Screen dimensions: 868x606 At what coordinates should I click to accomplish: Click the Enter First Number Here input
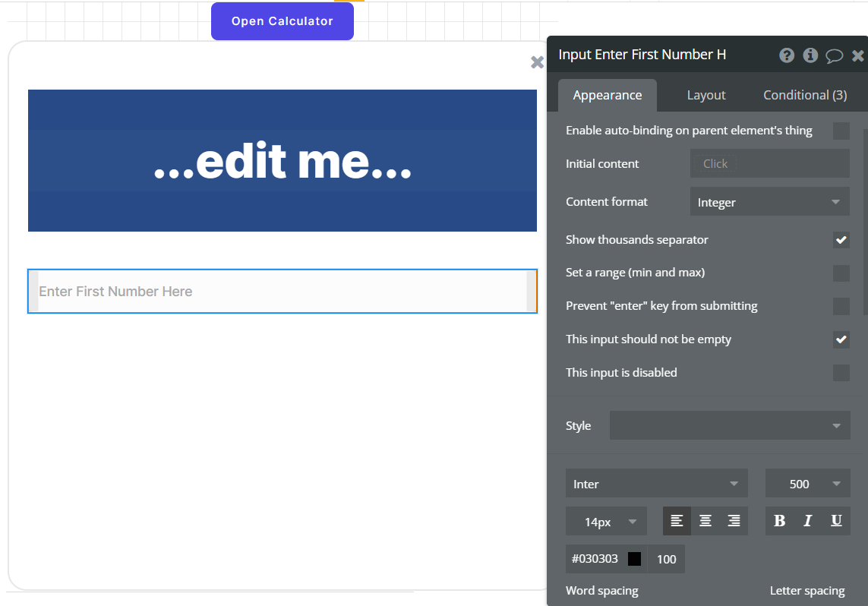pyautogui.click(x=282, y=292)
